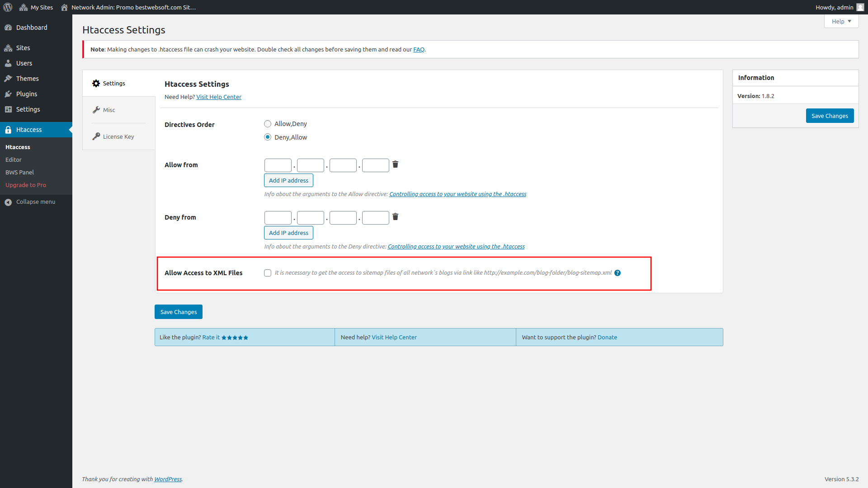Expand the Help dropdown panel

tap(841, 21)
